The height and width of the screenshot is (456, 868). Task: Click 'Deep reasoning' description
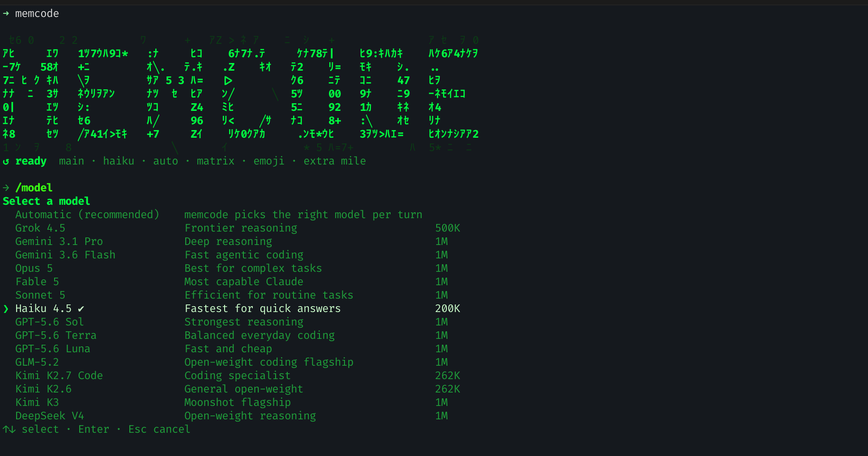(228, 241)
